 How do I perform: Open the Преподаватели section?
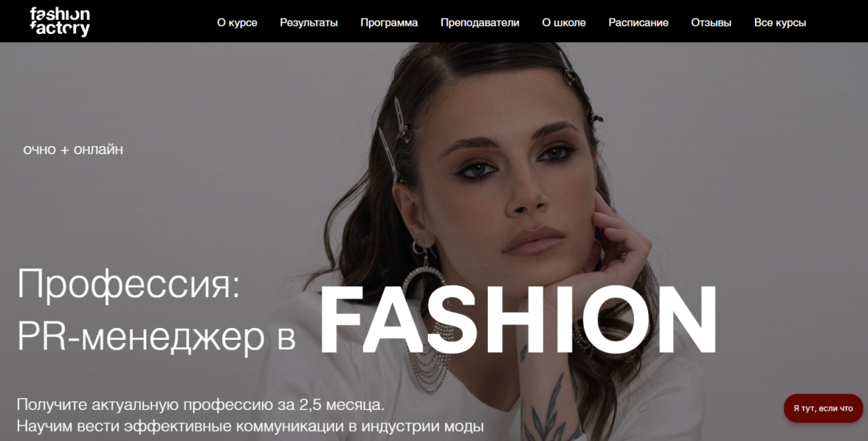coord(480,23)
